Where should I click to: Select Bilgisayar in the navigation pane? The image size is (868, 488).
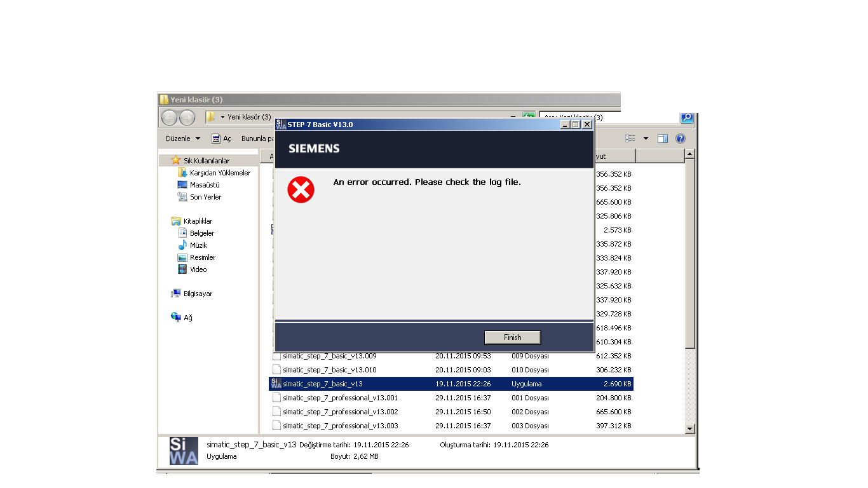[198, 294]
